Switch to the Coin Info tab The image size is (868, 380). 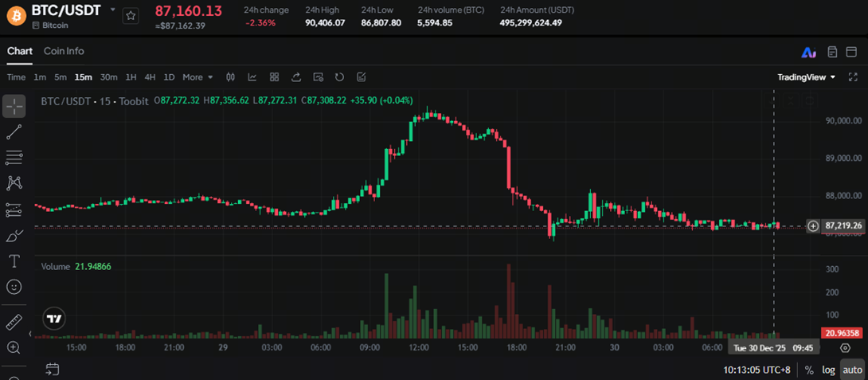pos(64,51)
